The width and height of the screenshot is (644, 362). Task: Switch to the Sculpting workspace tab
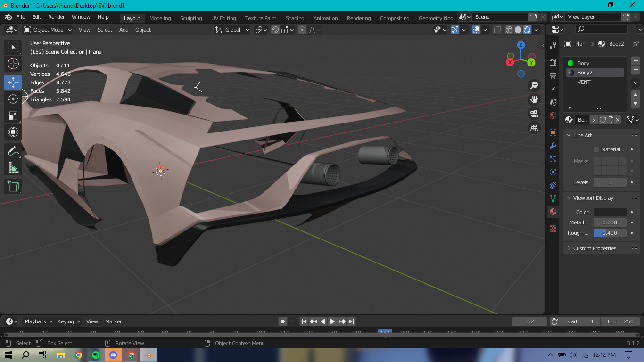coord(190,18)
